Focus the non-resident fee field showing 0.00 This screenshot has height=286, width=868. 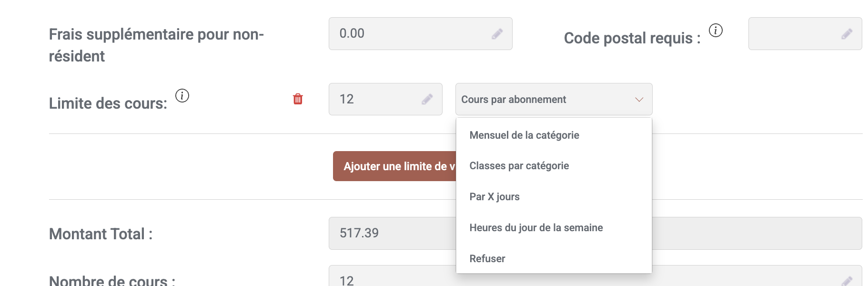(x=410, y=34)
